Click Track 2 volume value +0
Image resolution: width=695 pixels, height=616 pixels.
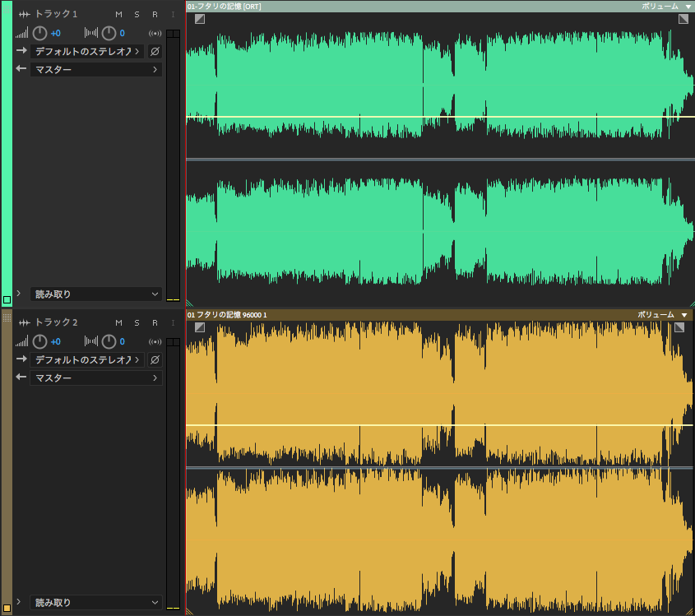55,341
